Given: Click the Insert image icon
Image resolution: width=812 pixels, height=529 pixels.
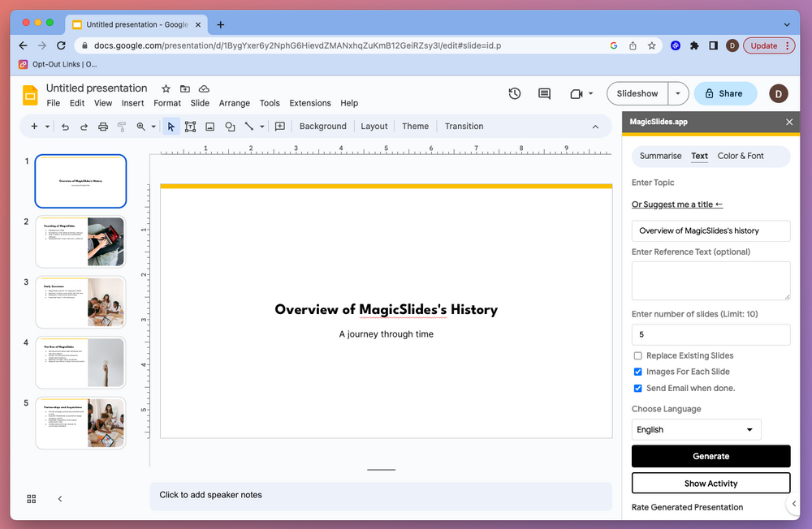Looking at the screenshot, I should click(x=210, y=127).
